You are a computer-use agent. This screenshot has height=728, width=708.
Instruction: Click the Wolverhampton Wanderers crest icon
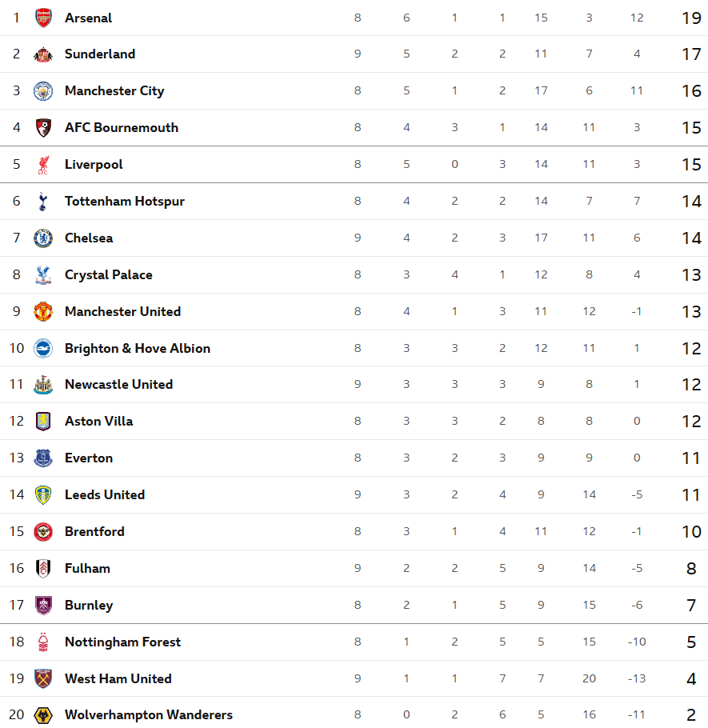tap(43, 715)
